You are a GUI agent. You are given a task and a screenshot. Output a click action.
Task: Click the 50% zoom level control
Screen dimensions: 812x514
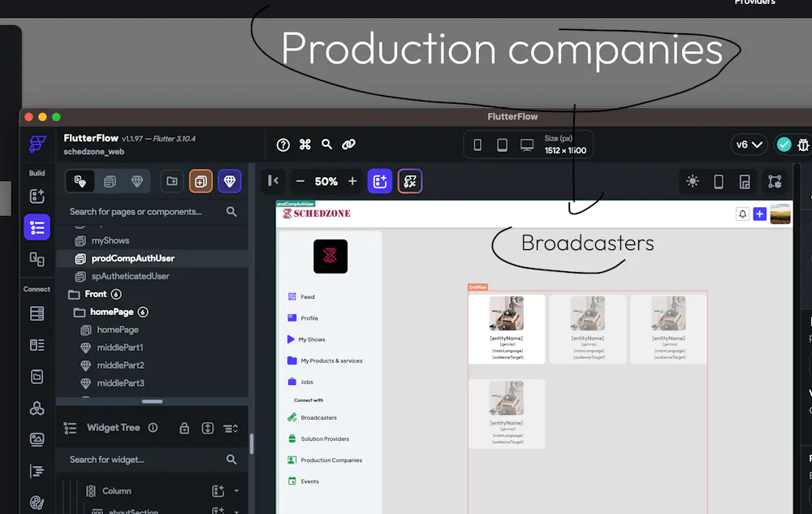[326, 180]
